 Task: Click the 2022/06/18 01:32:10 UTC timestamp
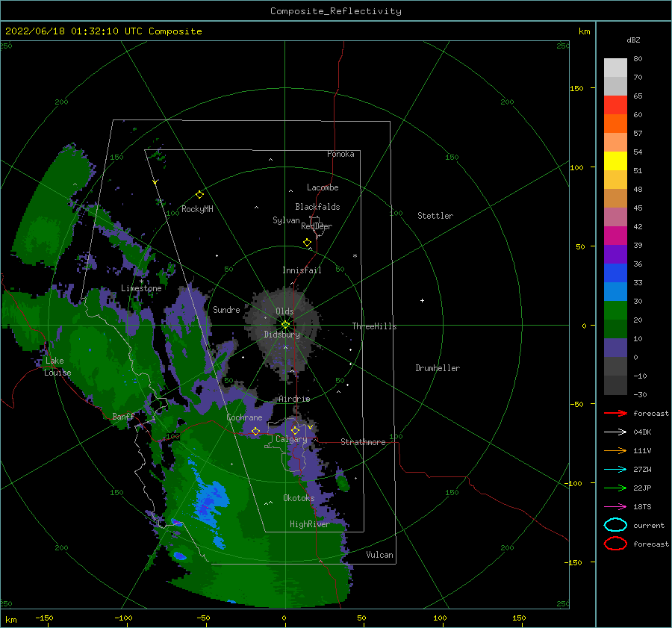(x=73, y=31)
